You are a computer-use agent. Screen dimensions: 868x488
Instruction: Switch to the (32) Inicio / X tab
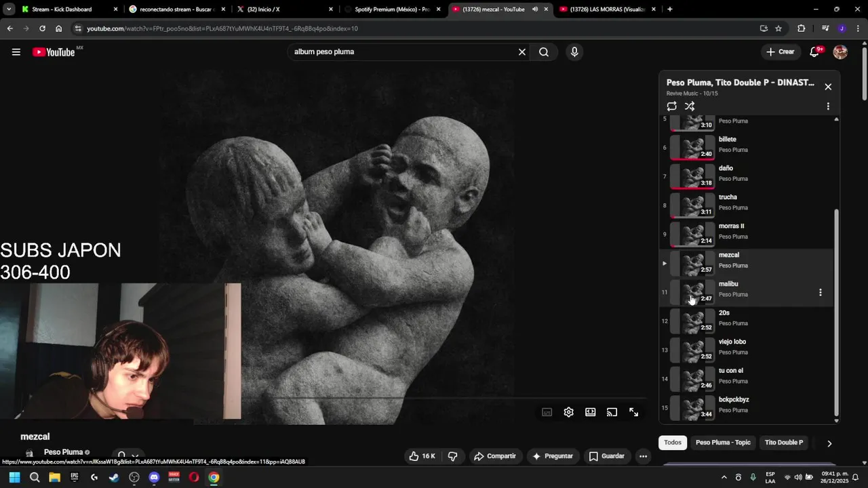[285, 9]
